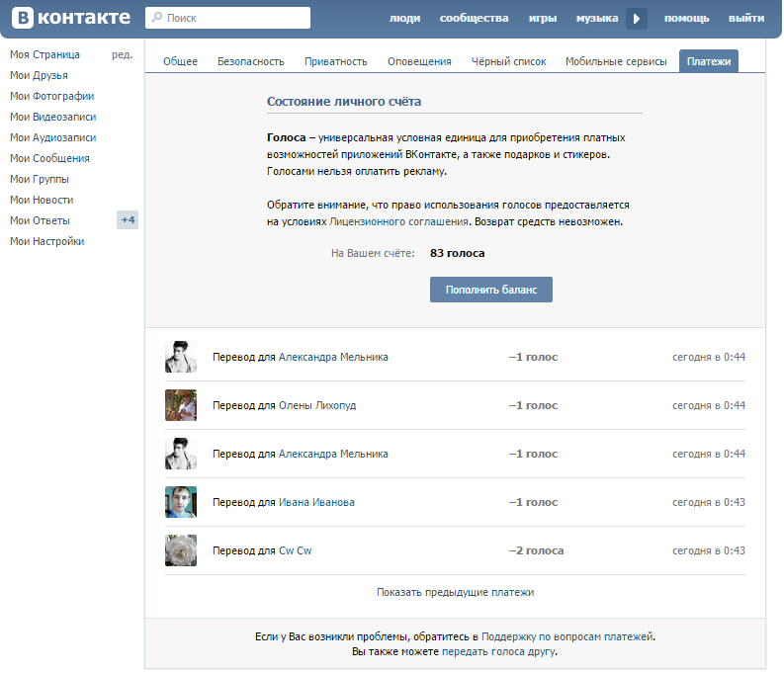Open first Александра Мельника profile link
The height and width of the screenshot is (673, 784).
click(333, 357)
